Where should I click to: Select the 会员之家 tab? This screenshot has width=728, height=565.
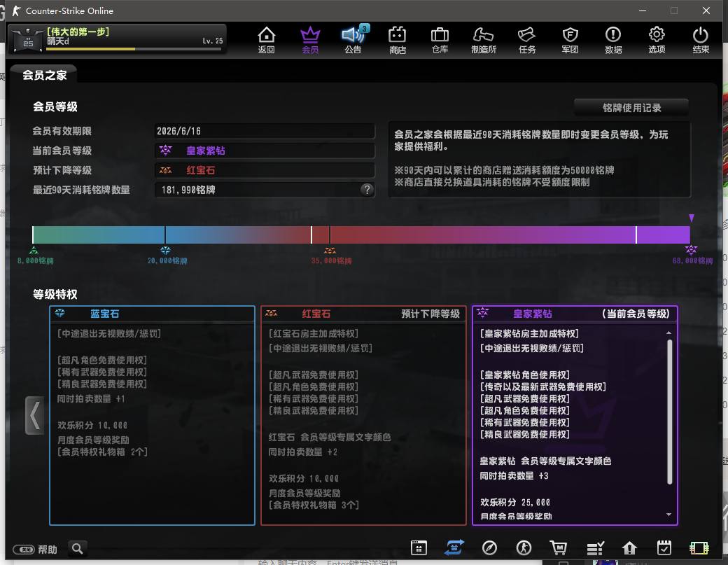44,75
